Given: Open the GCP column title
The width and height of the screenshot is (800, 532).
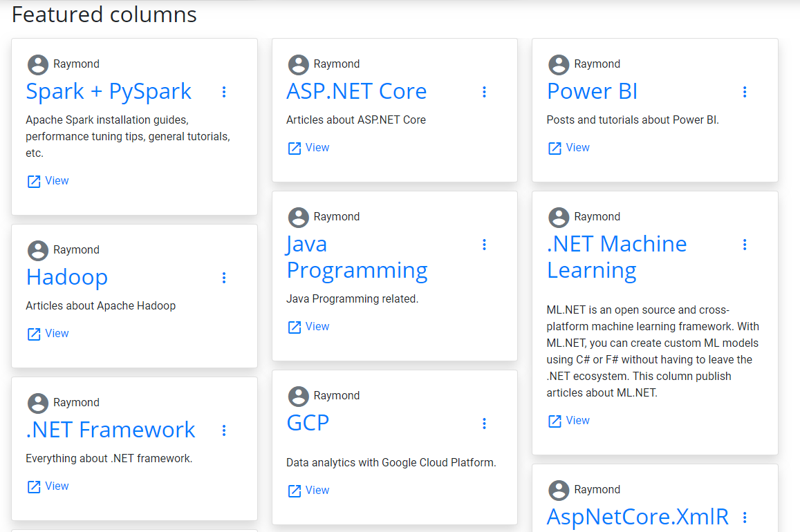Looking at the screenshot, I should (x=308, y=423).
